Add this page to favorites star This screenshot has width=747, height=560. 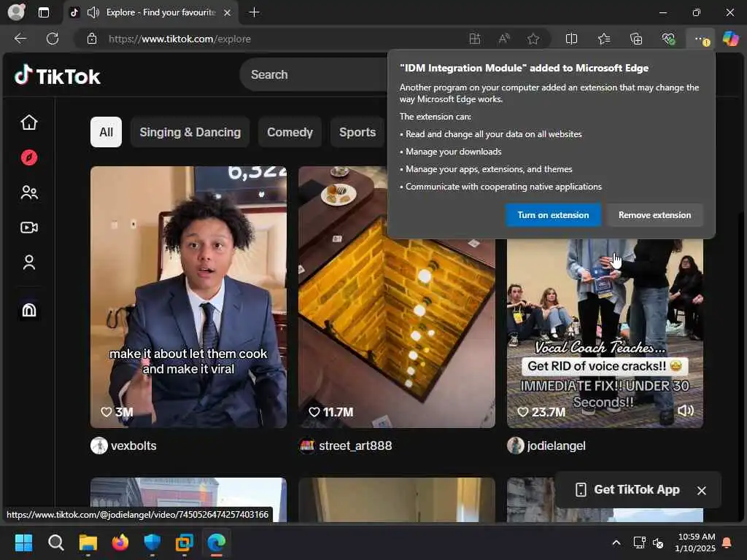pyautogui.click(x=533, y=39)
